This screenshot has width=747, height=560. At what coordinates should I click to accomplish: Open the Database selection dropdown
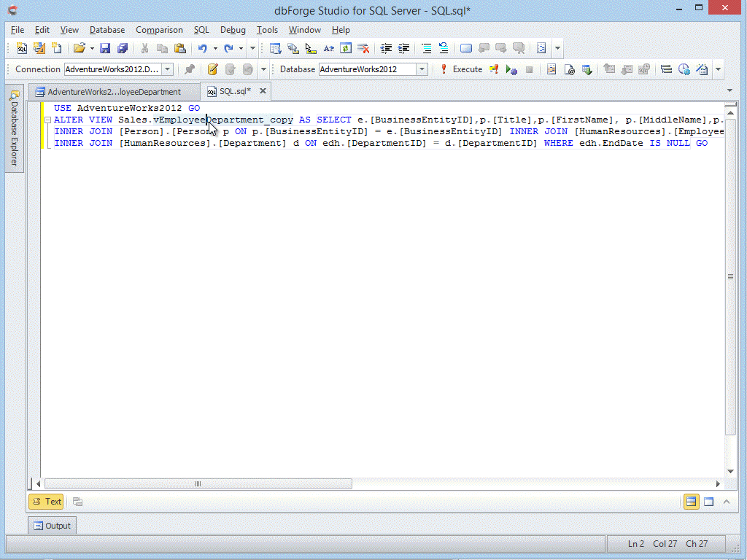click(x=422, y=69)
